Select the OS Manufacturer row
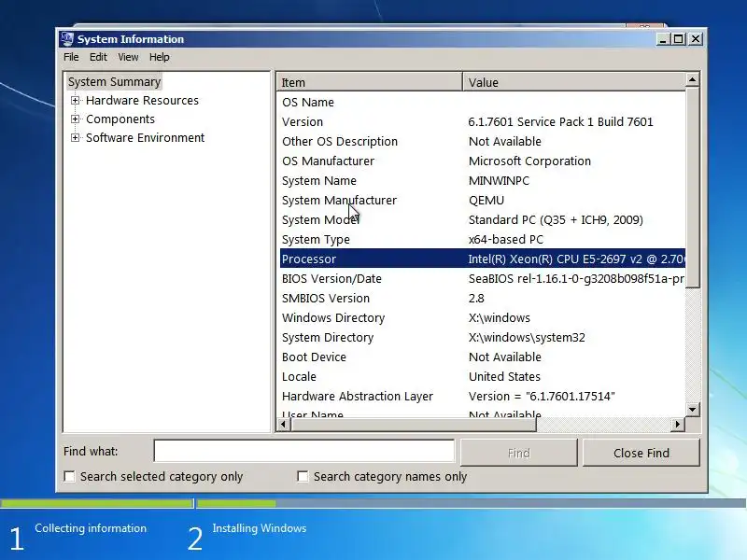This screenshot has width=747, height=560. [x=483, y=161]
